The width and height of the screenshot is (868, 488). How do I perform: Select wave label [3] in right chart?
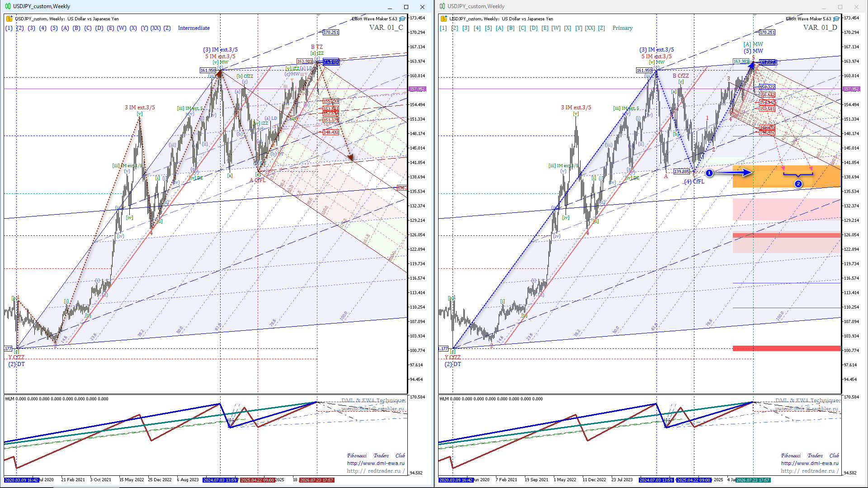click(466, 28)
